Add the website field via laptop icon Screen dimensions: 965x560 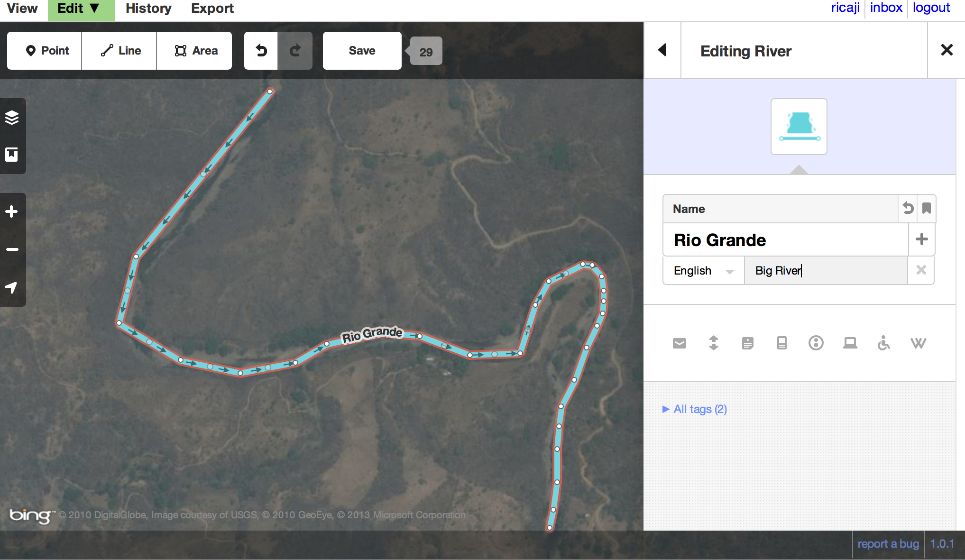850,343
